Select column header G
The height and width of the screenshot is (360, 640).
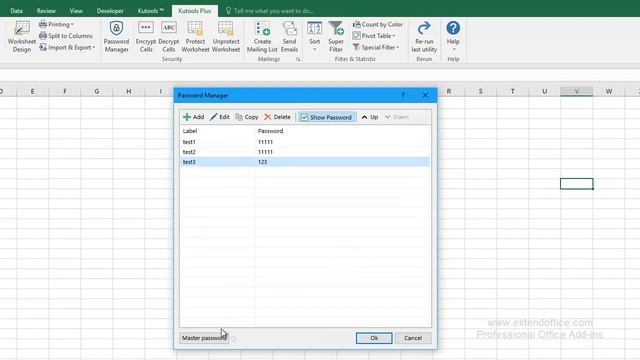point(97,91)
